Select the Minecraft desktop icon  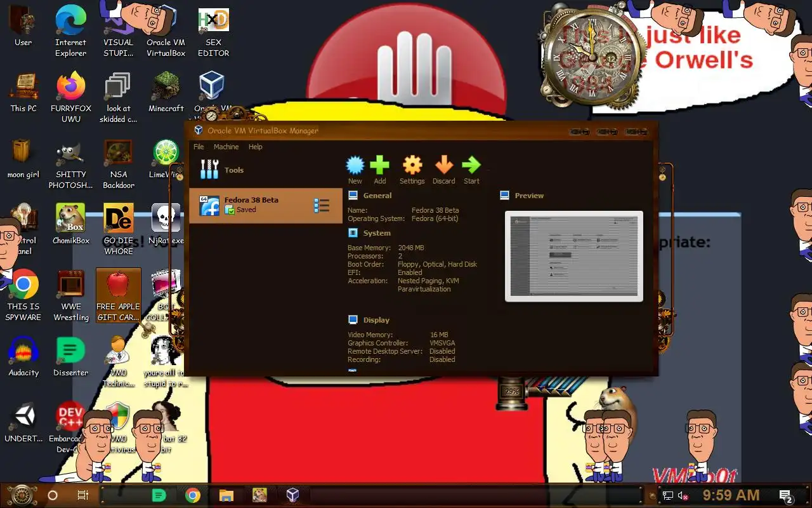[166, 92]
